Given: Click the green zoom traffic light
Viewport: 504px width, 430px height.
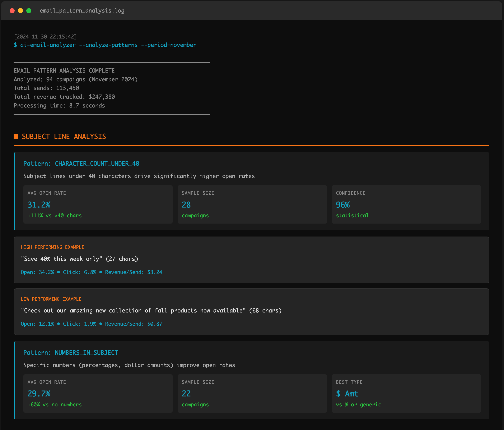Looking at the screenshot, I should coord(29,10).
